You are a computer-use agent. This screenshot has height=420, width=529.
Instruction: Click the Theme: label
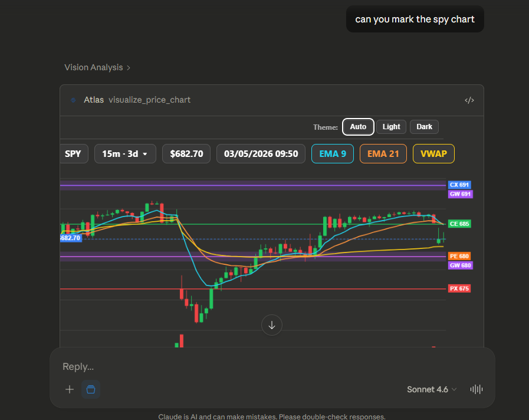click(x=325, y=127)
